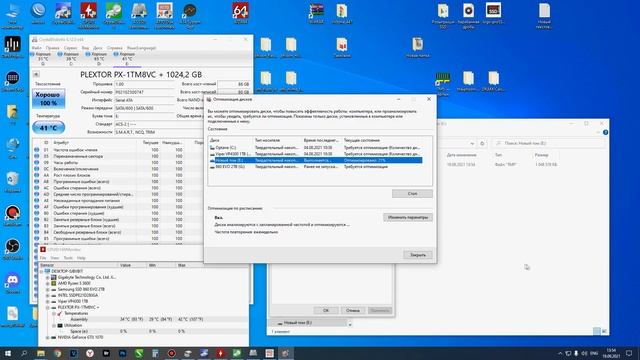Expand the Viper VP4300 1TB node
This screenshot has height=360, width=640.
coord(47,301)
